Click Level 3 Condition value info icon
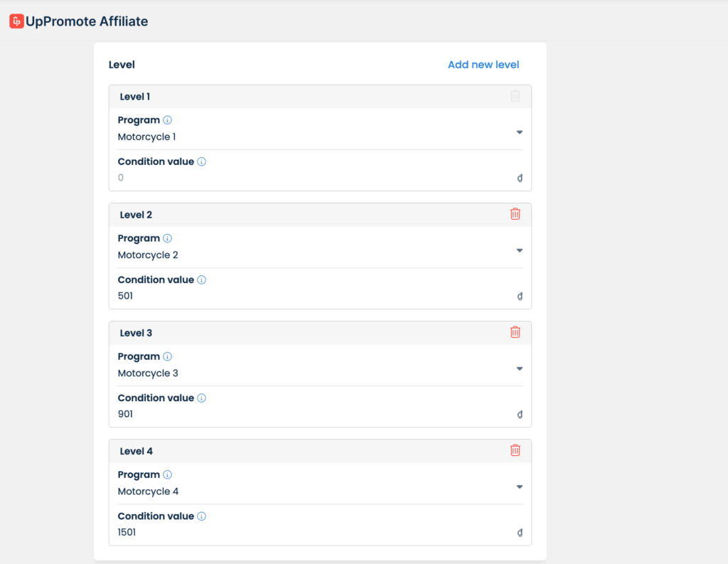728x564 pixels. (201, 398)
